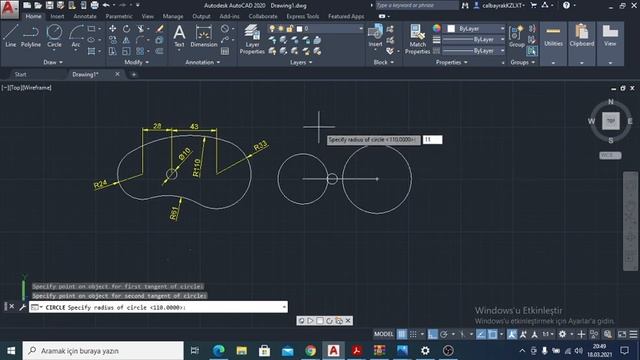This screenshot has width=640, height=360.
Task: Toggle drawing grid display in status bar
Action: [x=402, y=334]
